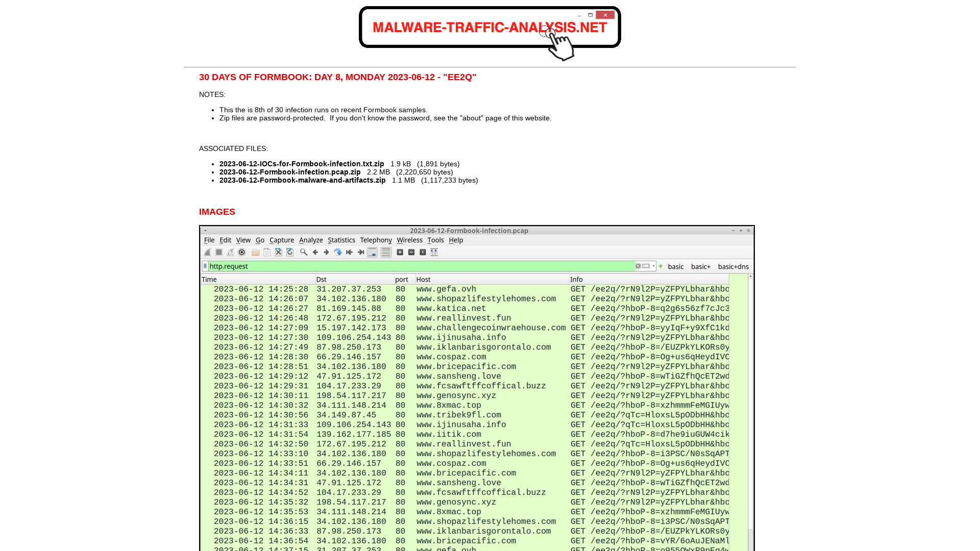Open the Tools menu

435,240
